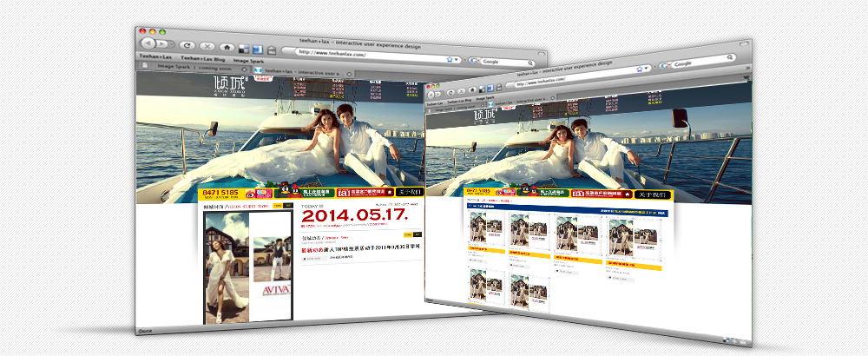868x356 pixels.
Task: Open fourth gallery thumbnail in right window's top row
Action: pyautogui.click(x=635, y=239)
